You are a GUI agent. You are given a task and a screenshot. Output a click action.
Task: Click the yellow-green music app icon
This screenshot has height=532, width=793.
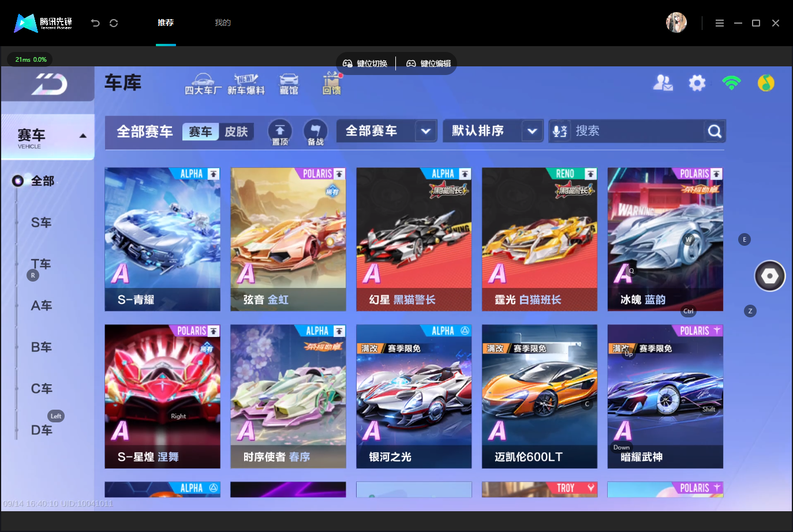click(766, 83)
